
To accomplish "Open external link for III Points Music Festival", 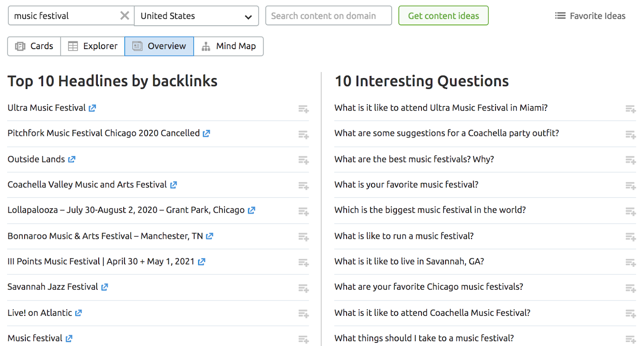I will 202,262.
